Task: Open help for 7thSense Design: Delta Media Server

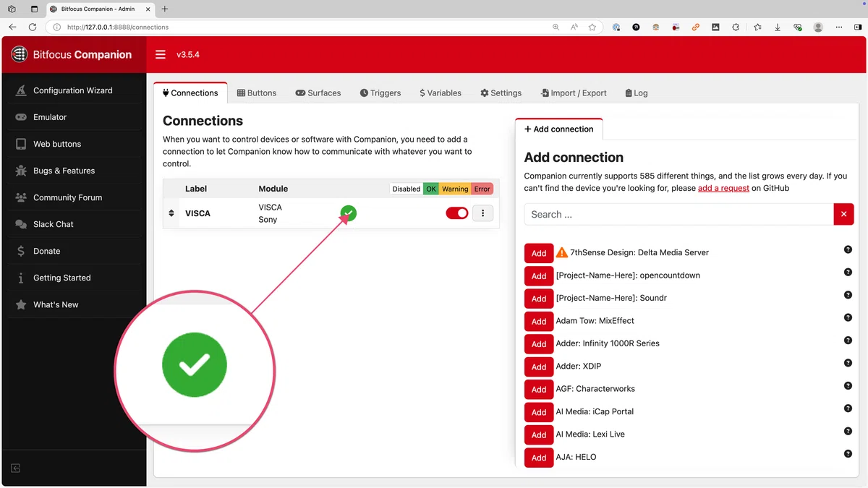Action: [x=848, y=249]
